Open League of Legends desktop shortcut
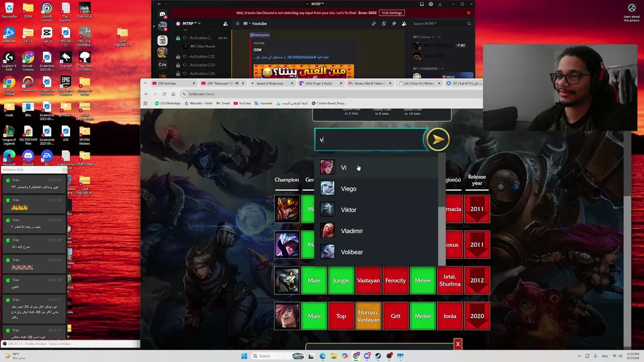The width and height of the screenshot is (644, 362). click(x=9, y=136)
